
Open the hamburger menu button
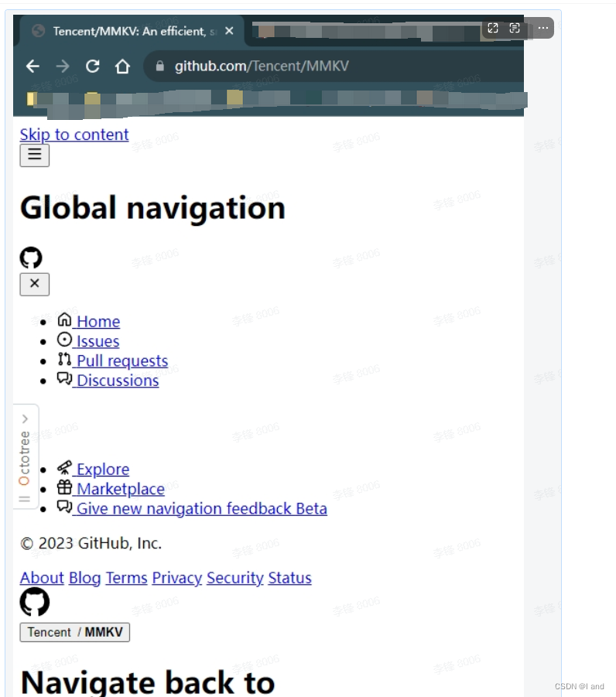click(35, 155)
